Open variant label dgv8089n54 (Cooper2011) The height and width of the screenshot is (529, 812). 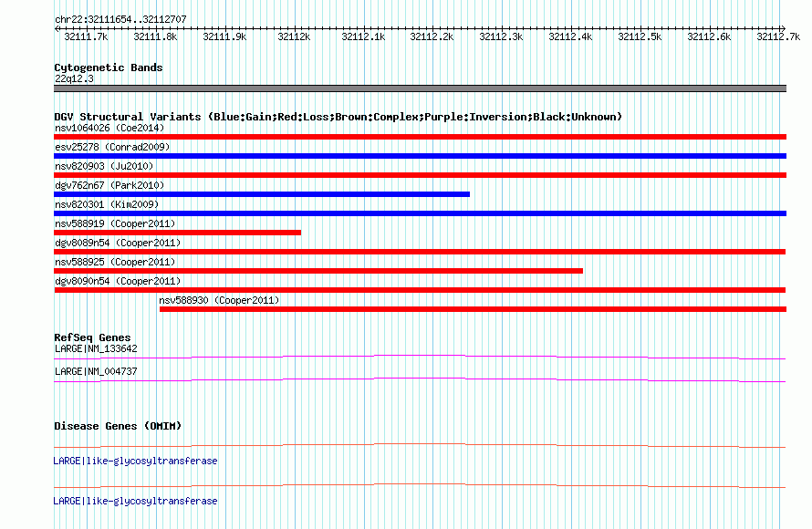coord(118,243)
